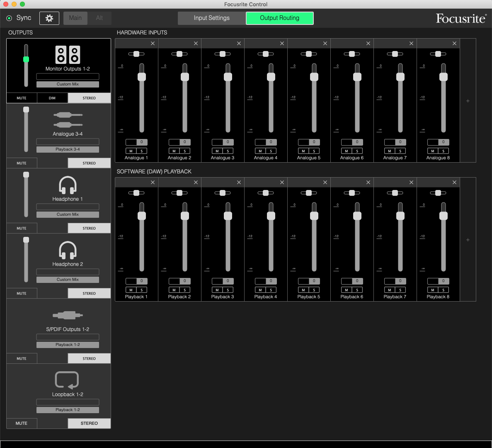This screenshot has width=492, height=448.
Task: Toggle DIM on Monitor Outputs 1-2
Action: pyautogui.click(x=52, y=98)
